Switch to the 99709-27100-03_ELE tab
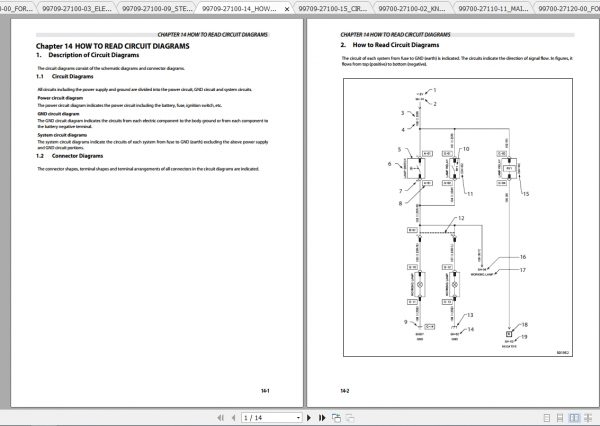Image resolution: width=600 pixels, height=426 pixels. [x=77, y=8]
